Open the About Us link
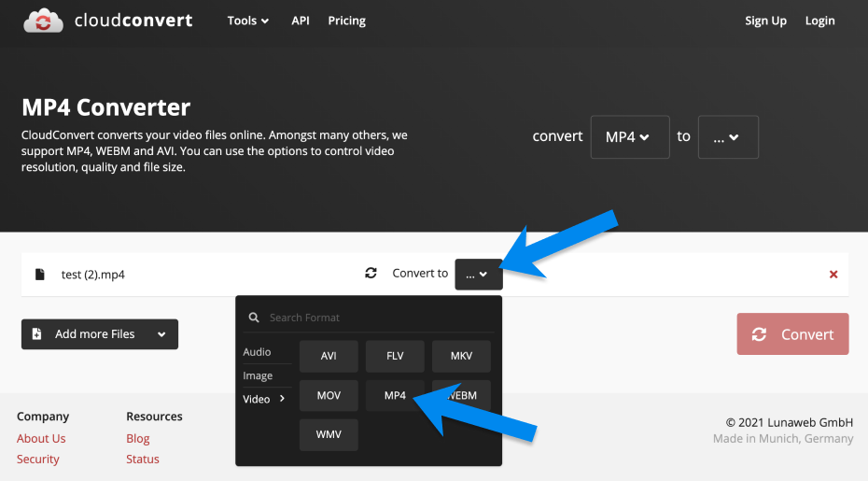 coord(41,438)
